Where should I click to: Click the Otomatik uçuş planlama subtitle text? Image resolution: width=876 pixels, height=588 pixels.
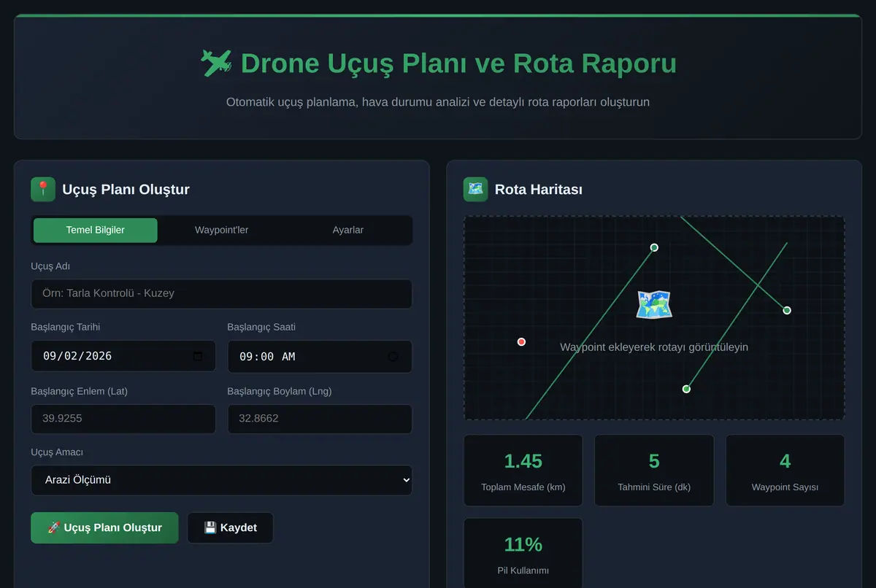(x=438, y=102)
